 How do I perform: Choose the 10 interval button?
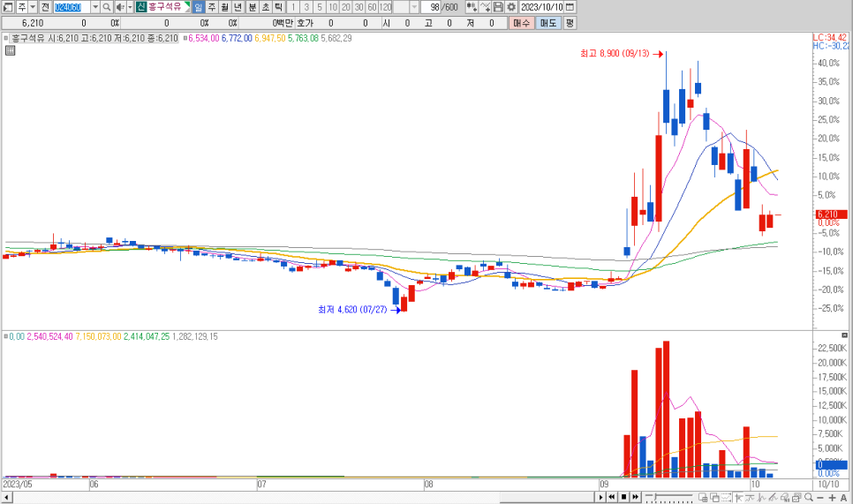332,7
